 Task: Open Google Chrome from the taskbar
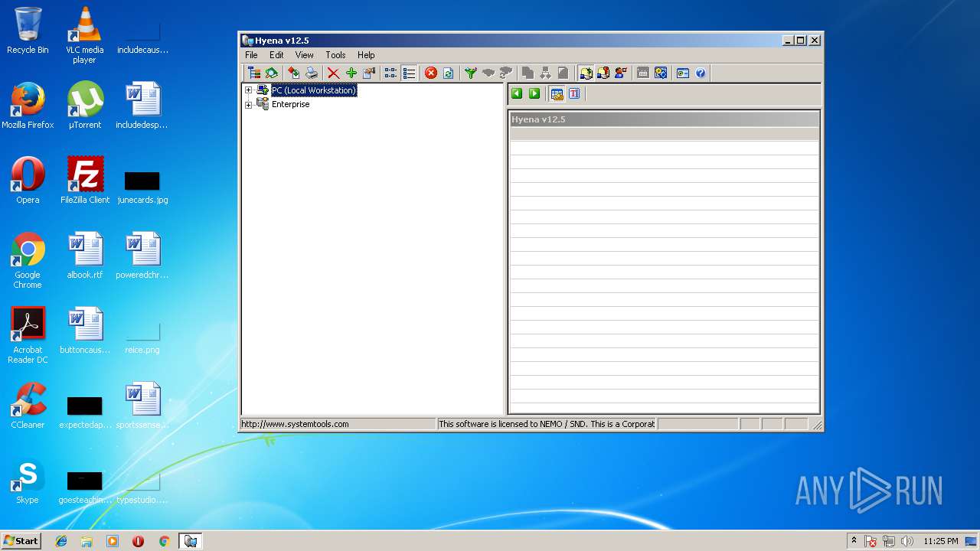[x=164, y=541]
